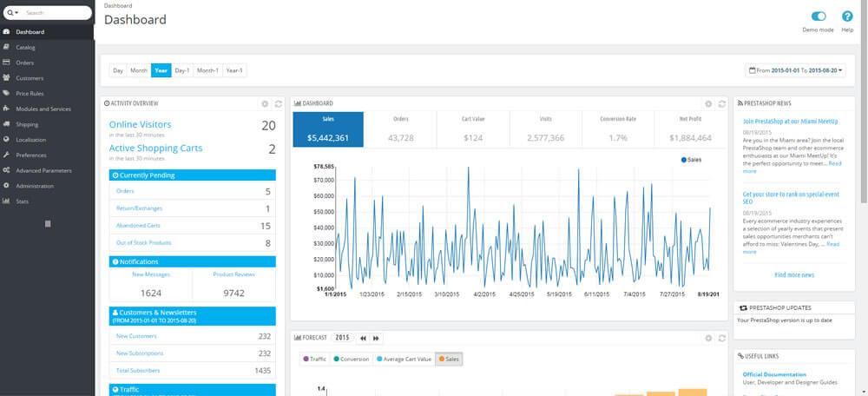The image size is (868, 396).
Task: Open Shipping via its truck icon
Action: (7, 124)
